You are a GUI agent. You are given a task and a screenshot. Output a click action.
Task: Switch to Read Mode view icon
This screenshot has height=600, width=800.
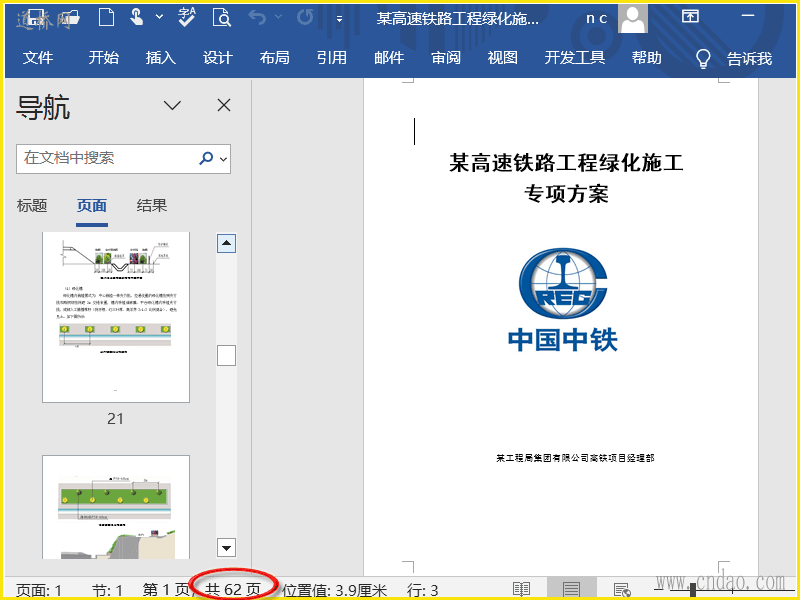point(521,590)
